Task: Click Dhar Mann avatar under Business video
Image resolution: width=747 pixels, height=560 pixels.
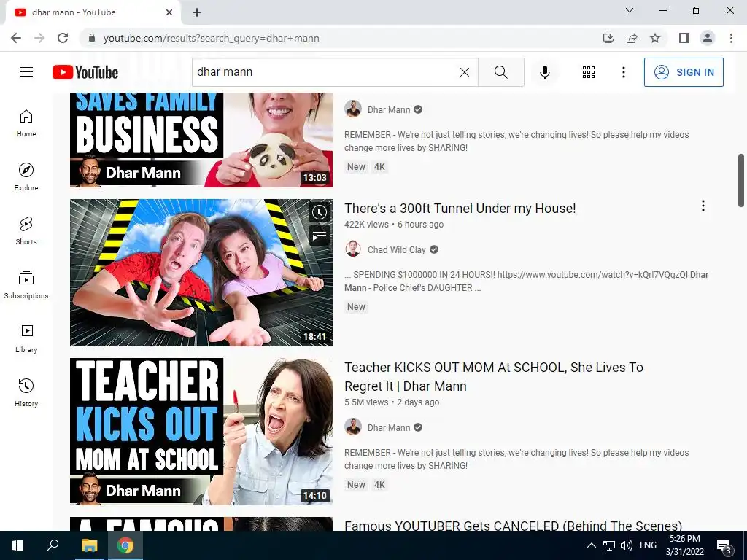Action: [x=353, y=109]
